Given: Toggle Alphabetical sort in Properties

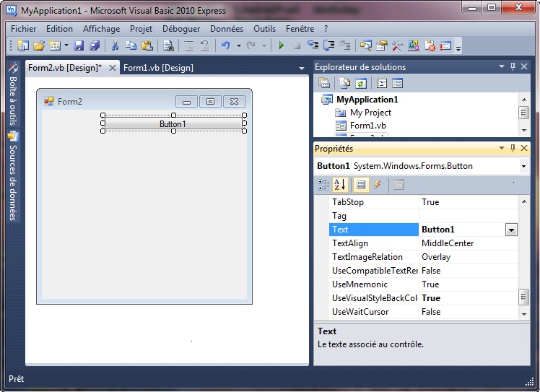Looking at the screenshot, I should [340, 185].
